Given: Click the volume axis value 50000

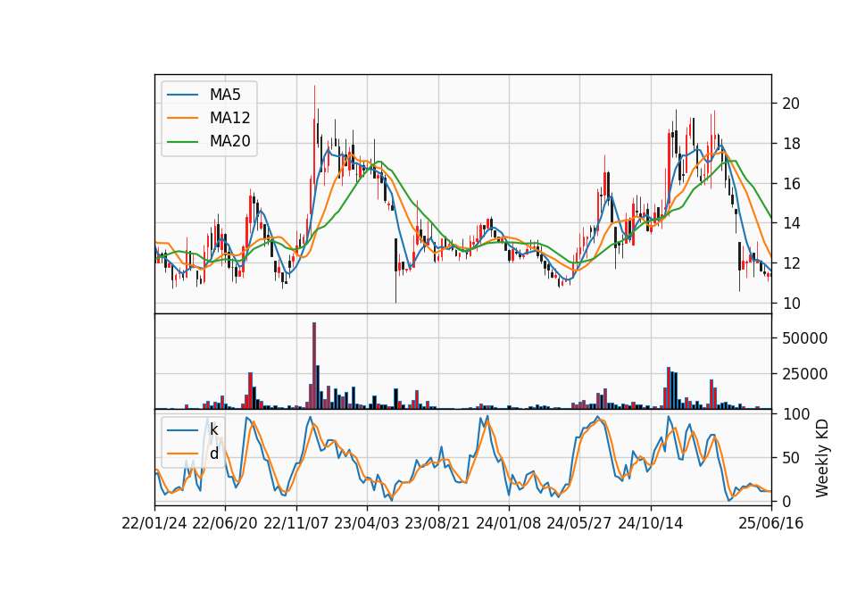Looking at the screenshot, I should (x=804, y=338).
